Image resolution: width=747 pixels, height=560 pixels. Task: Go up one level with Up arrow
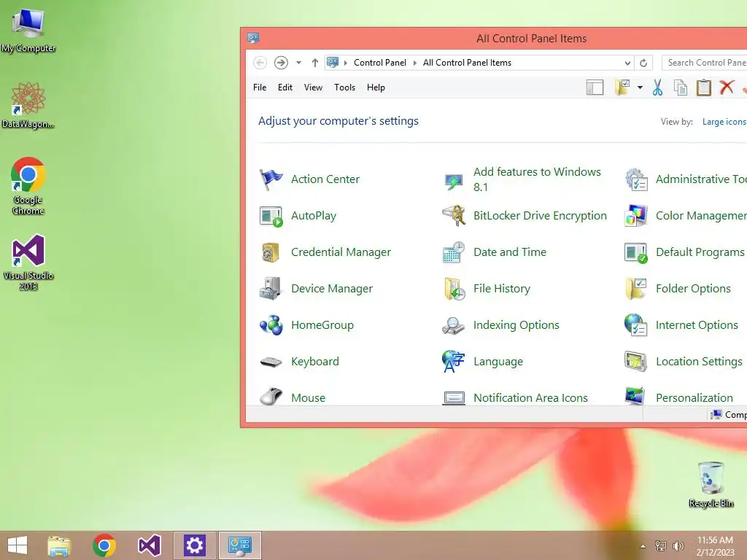coord(315,63)
